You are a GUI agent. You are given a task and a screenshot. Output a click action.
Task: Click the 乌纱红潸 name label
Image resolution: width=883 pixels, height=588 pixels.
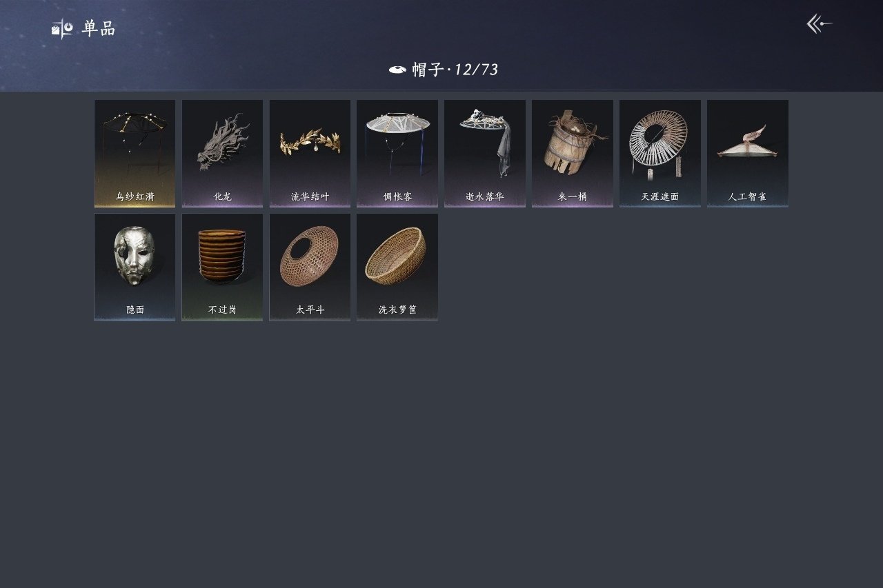coord(135,196)
